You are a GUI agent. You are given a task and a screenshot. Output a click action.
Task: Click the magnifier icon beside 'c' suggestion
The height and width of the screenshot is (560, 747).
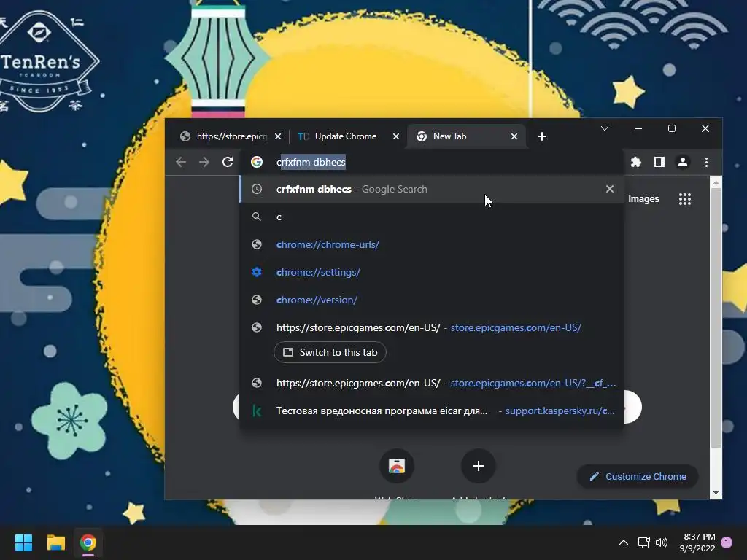[x=257, y=217]
